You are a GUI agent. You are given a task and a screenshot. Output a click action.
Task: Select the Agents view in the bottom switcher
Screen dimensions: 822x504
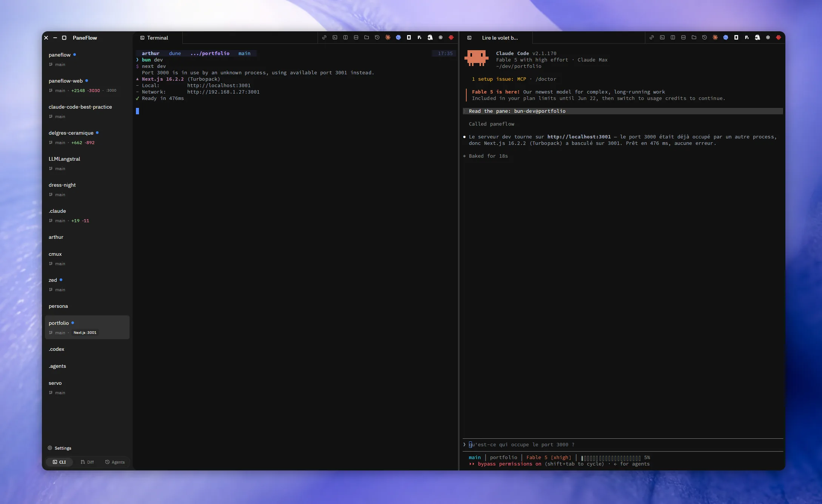115,462
